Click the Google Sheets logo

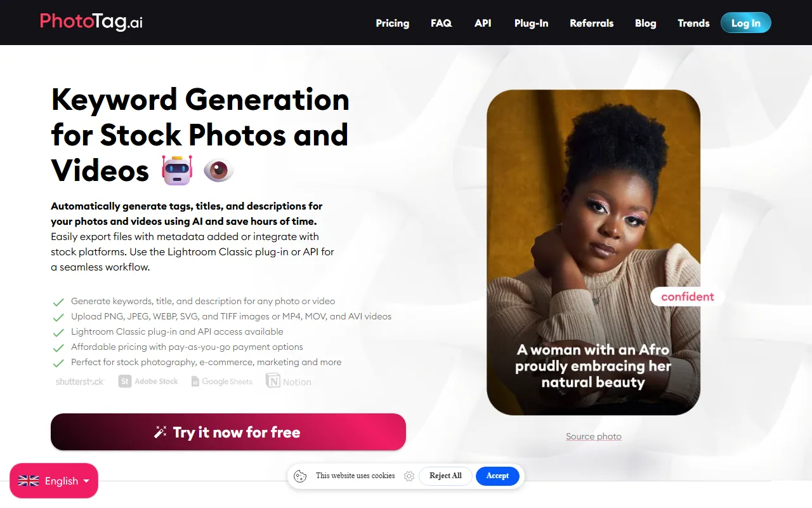[222, 382]
